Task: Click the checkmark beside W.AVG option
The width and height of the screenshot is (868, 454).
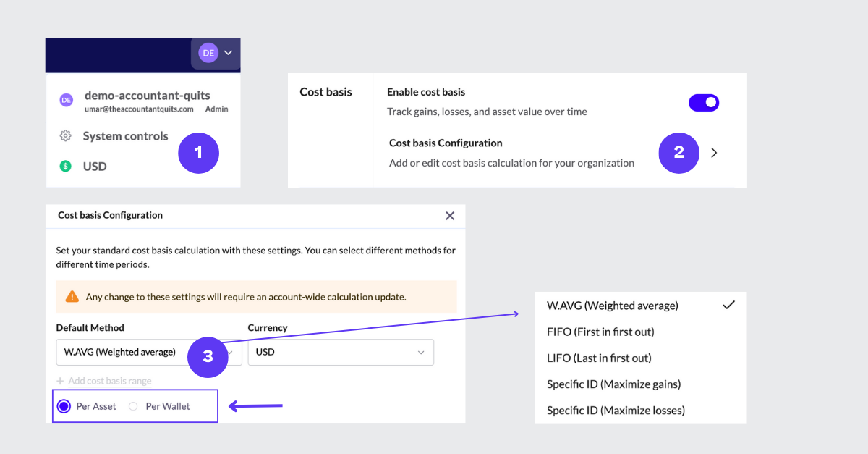Action: point(729,305)
